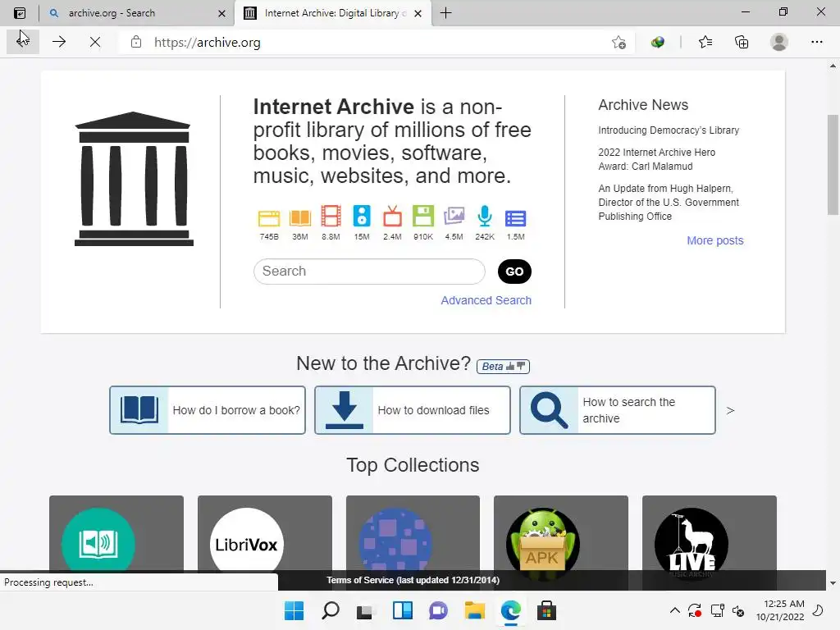The width and height of the screenshot is (840, 630).
Task: Open the Hugh Halpern update post
Action: point(669,202)
